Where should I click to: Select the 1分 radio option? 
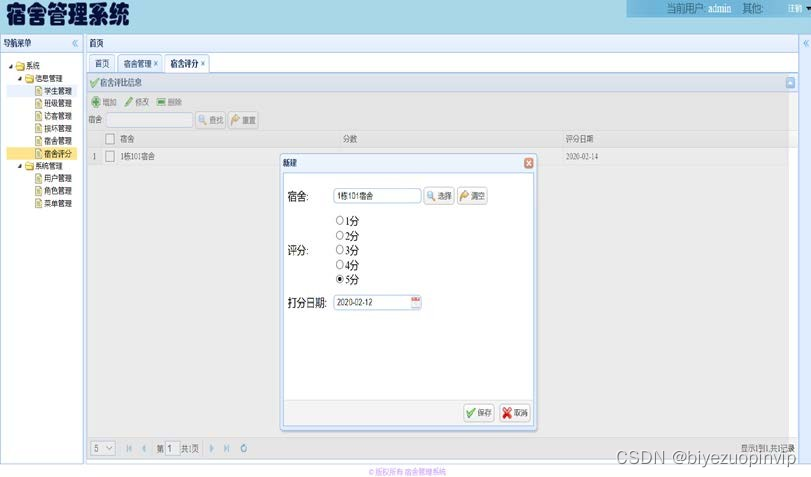click(339, 220)
